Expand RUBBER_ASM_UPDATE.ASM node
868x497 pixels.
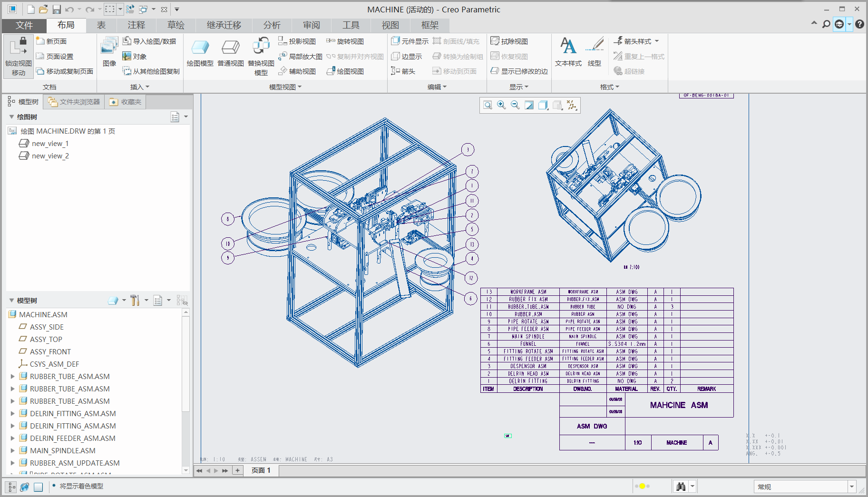pos(13,463)
